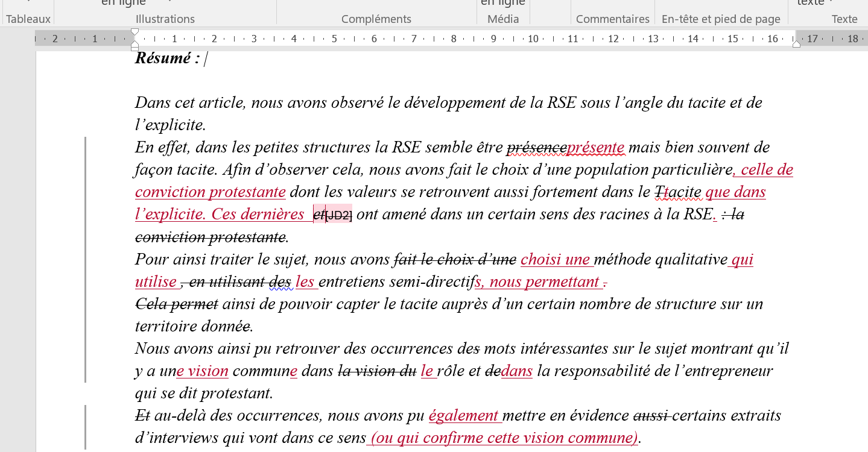Click the change bar beside the "Et au-delà" paragraph
This screenshot has height=452, width=868.
(86, 427)
